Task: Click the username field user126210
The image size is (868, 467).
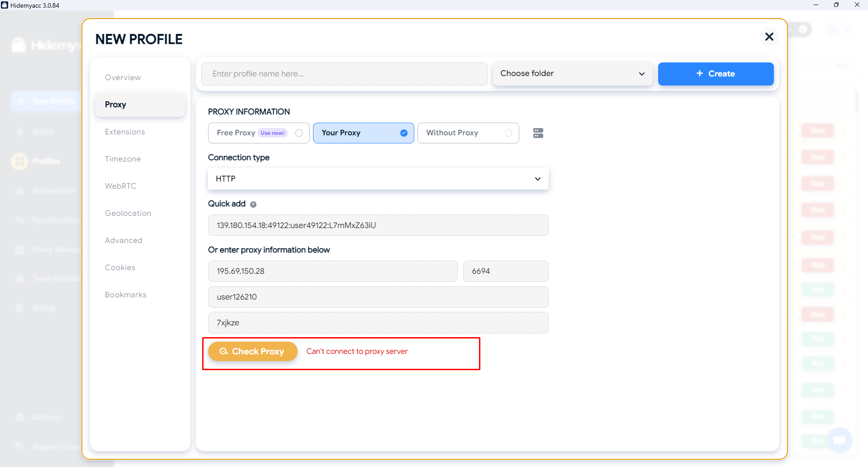Action: pos(378,297)
